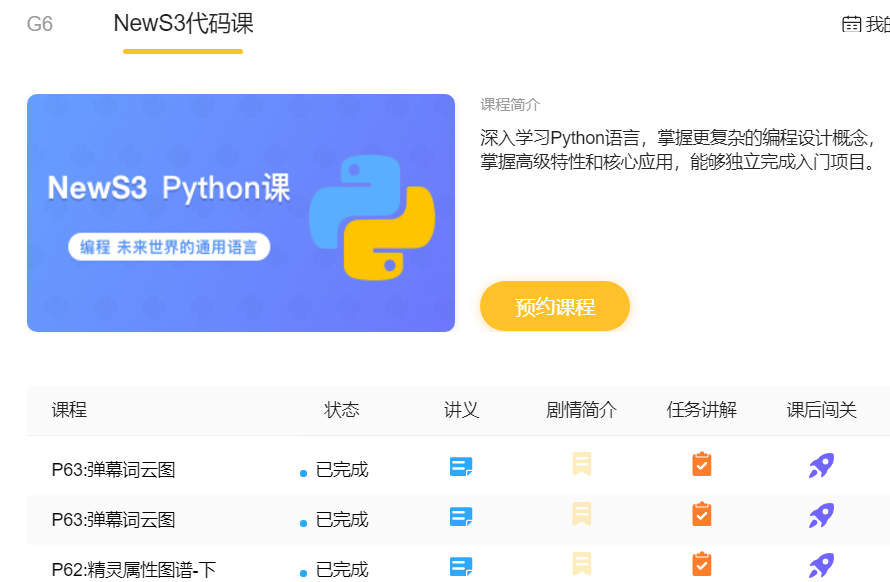Viewport: 890px width, 582px height.
Task: Click the banner tagline 编程 未来世界的通用语言
Action: pos(169,247)
